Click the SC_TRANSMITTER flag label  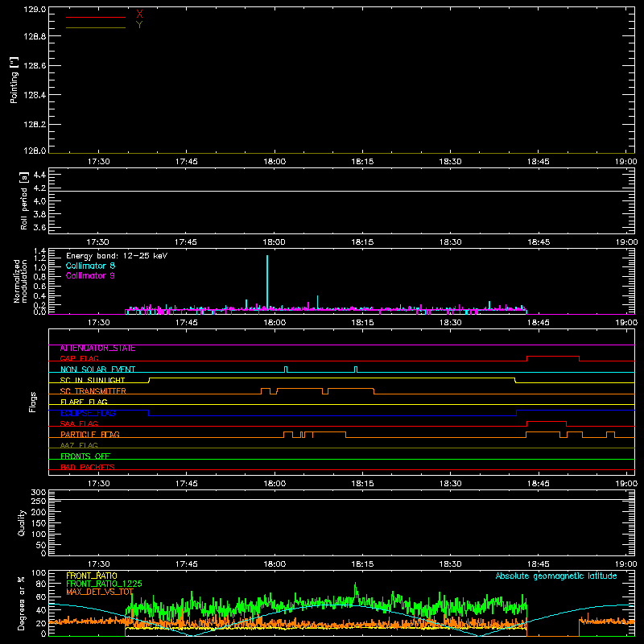(93, 391)
